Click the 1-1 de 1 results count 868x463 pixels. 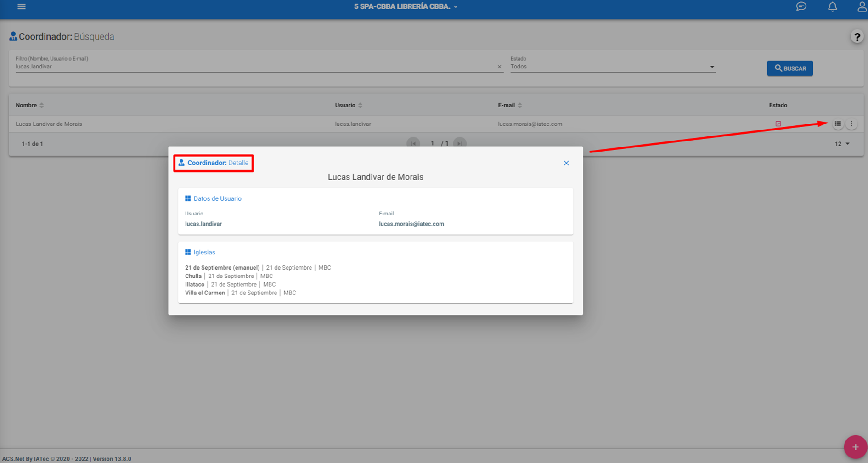[32, 144]
